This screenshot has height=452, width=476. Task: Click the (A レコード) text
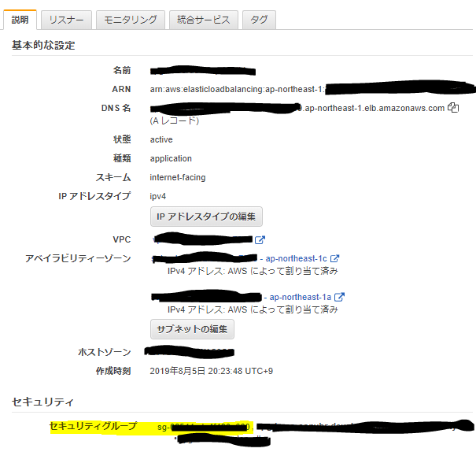tap(174, 121)
